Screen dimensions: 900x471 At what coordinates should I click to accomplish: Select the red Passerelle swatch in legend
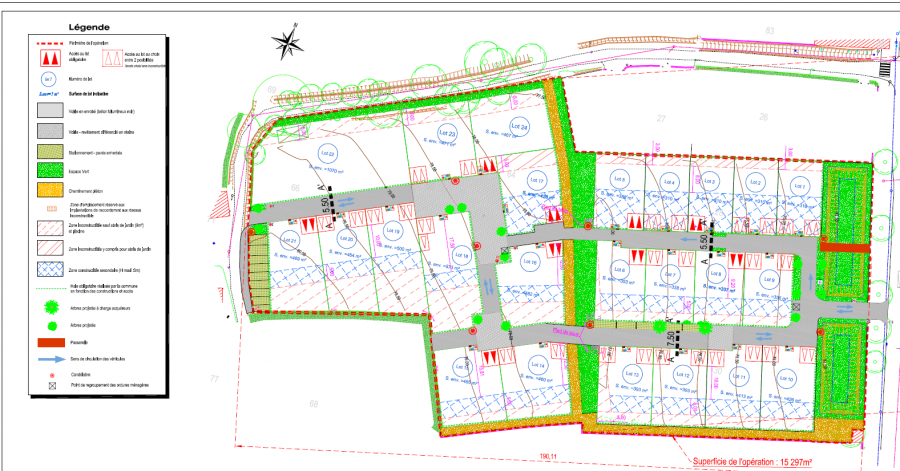coord(47,342)
